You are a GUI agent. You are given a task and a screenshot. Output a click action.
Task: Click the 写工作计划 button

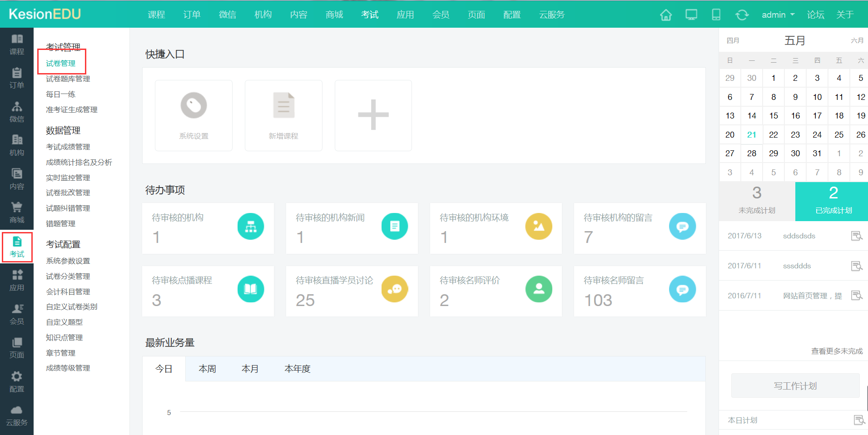795,386
